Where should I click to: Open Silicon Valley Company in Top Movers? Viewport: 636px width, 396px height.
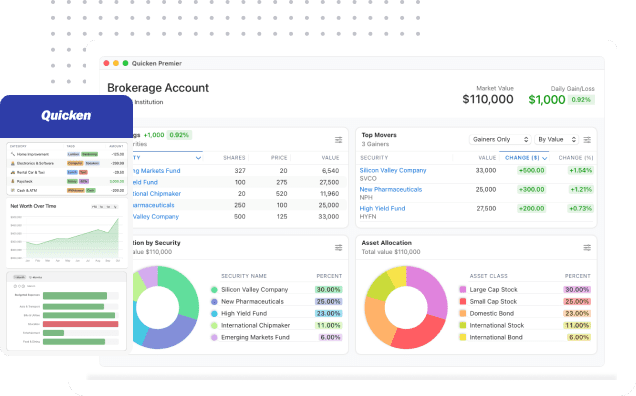[x=393, y=170]
